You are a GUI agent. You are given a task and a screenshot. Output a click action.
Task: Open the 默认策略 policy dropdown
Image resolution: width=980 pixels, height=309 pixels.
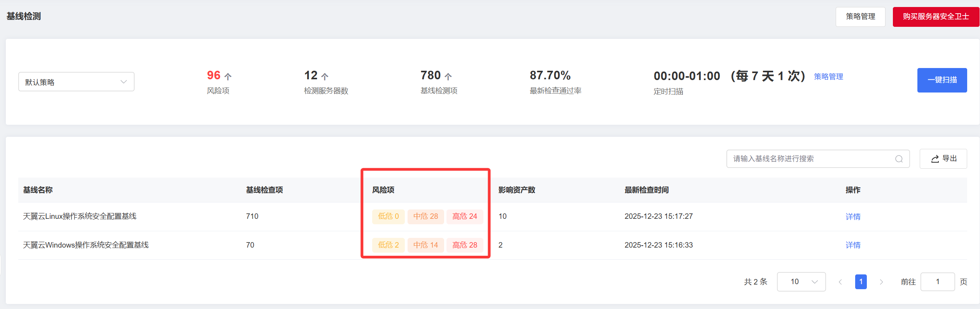pos(76,82)
